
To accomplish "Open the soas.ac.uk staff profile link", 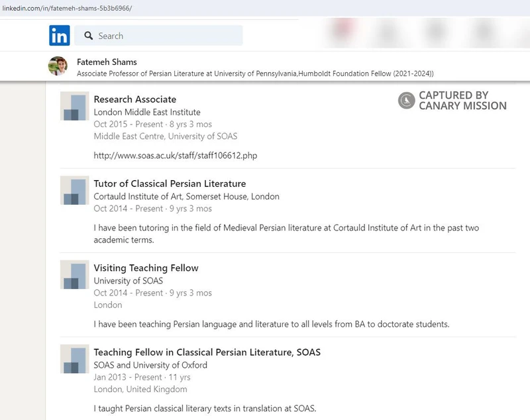I will [176, 155].
